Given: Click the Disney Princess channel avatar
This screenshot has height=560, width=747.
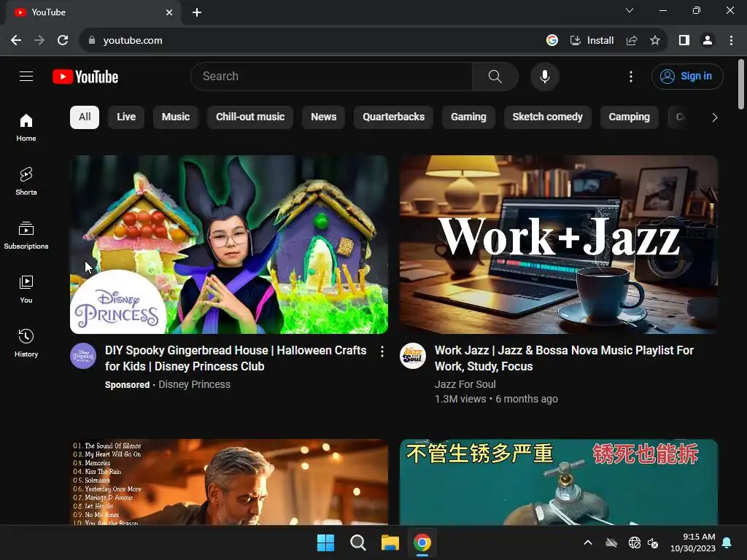Looking at the screenshot, I should click(83, 356).
